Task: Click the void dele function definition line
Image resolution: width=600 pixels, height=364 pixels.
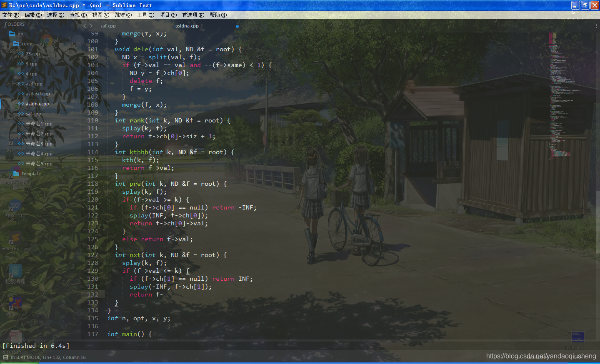Action: tap(178, 49)
